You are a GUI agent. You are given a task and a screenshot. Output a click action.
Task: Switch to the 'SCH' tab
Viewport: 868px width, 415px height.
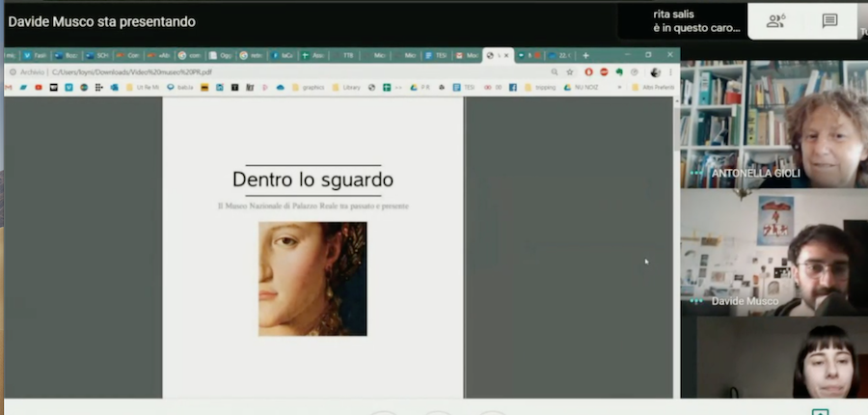pos(97,55)
